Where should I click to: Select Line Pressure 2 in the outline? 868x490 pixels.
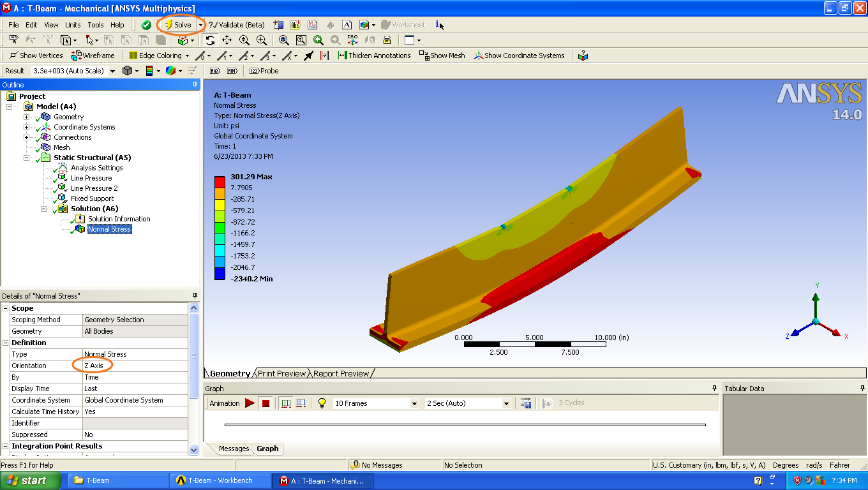tap(94, 188)
